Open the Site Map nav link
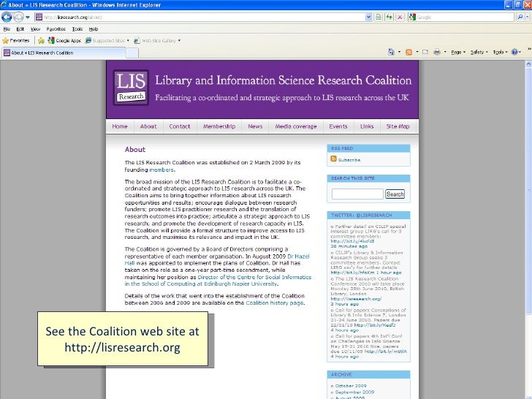Image resolution: width=532 pixels, height=399 pixels. coord(398,126)
